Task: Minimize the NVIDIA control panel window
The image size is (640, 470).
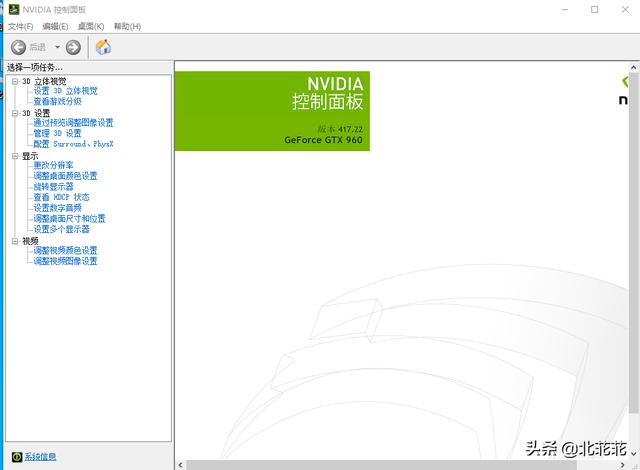Action: pos(565,9)
